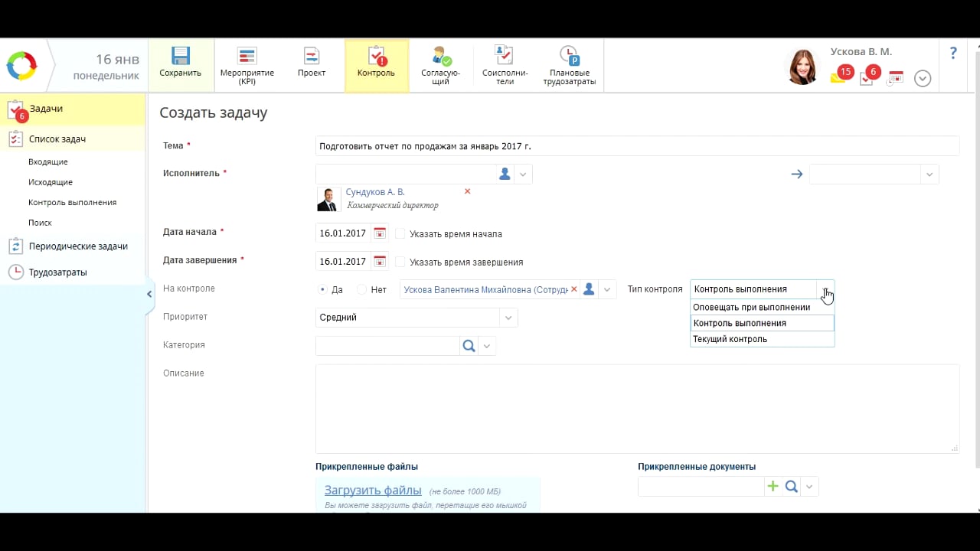Open the dropdown right of blue arrow
This screenshot has height=551, width=980.
[x=929, y=174]
